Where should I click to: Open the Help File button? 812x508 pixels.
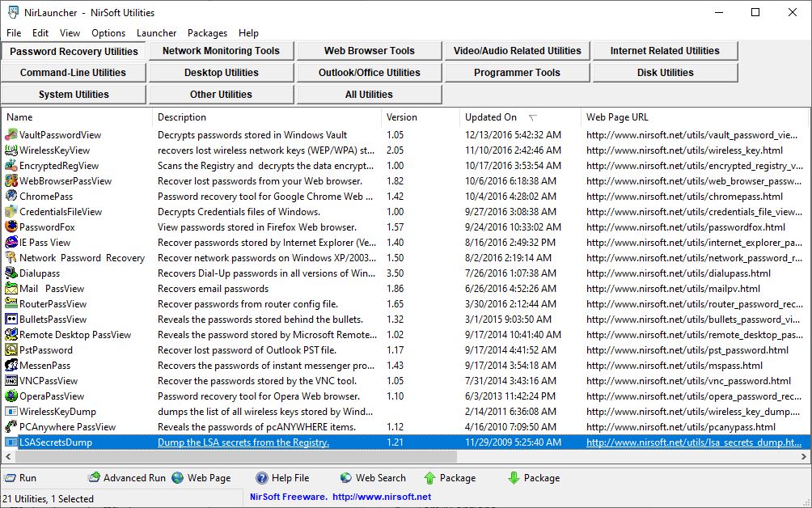tap(282, 478)
